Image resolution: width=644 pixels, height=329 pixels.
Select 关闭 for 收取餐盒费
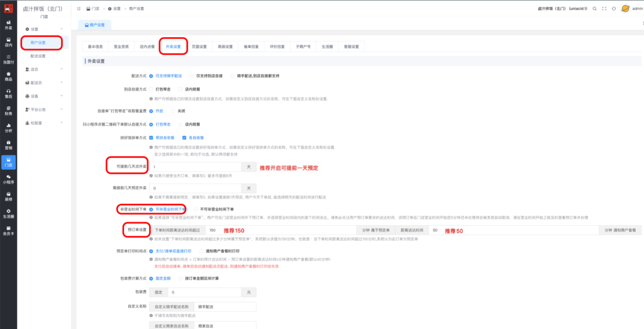pyautogui.click(x=178, y=111)
